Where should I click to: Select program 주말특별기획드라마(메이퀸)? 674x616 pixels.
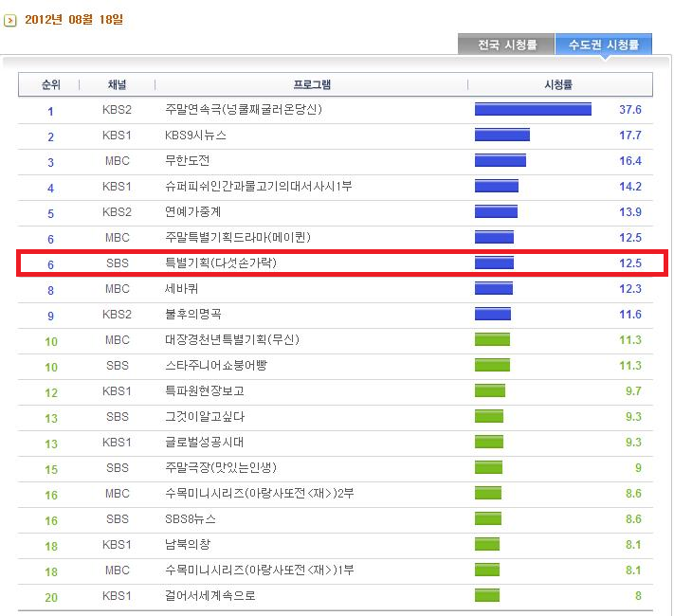pyautogui.click(x=238, y=238)
